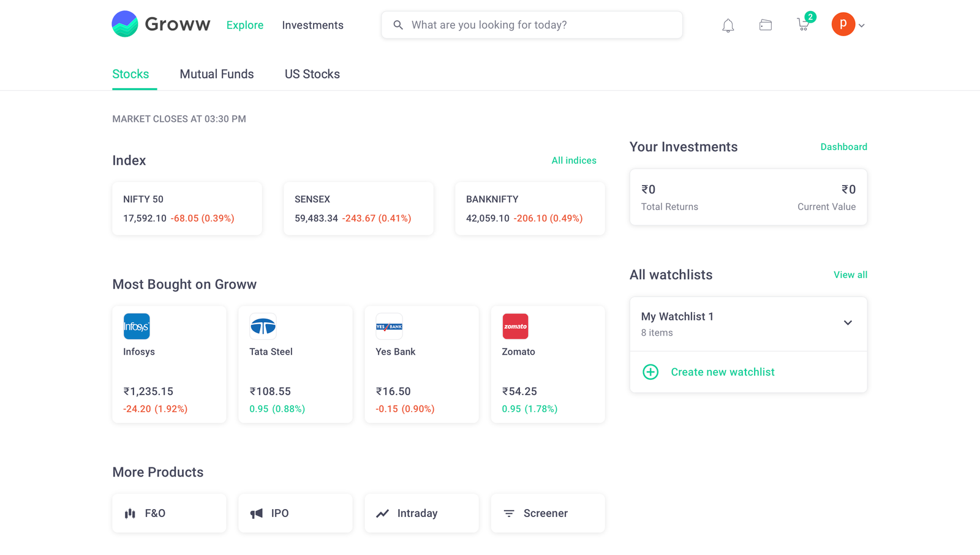
Task: Click the 'Yes Bank' stock name
Action: 395,352
